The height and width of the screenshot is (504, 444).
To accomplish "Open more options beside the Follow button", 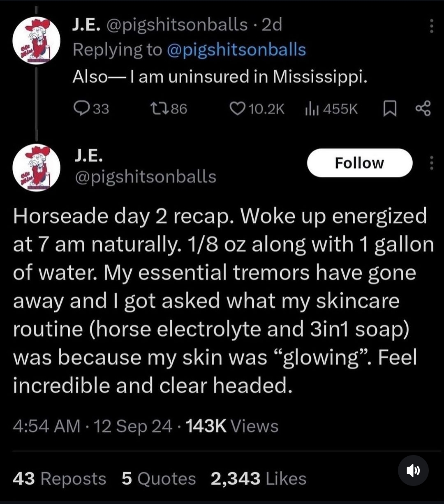I will pyautogui.click(x=431, y=163).
